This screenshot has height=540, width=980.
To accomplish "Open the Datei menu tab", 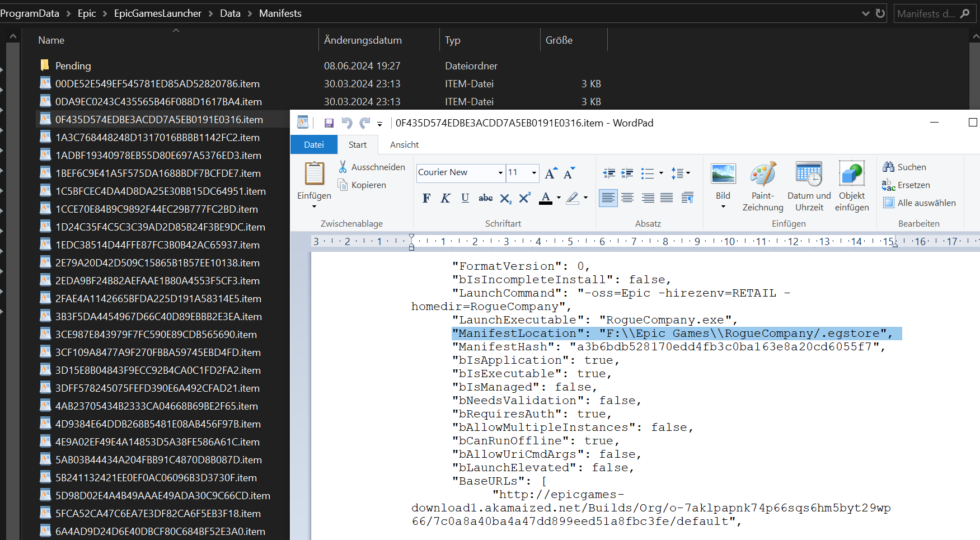I will pos(314,144).
